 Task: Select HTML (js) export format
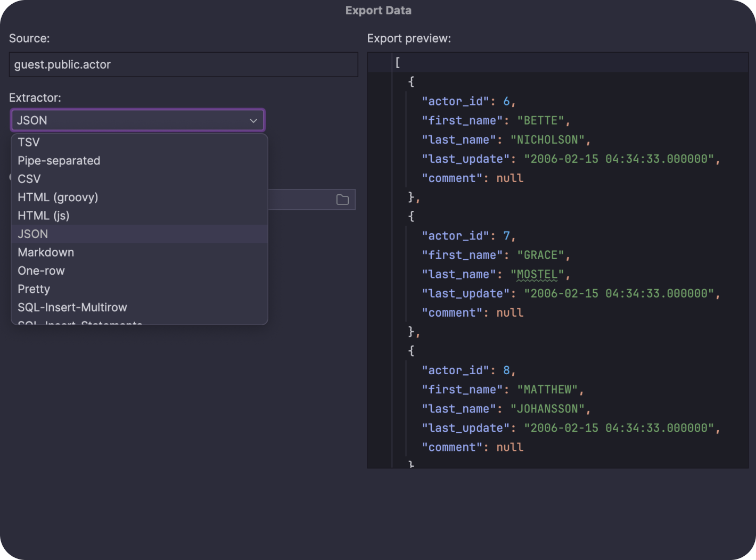coord(43,215)
